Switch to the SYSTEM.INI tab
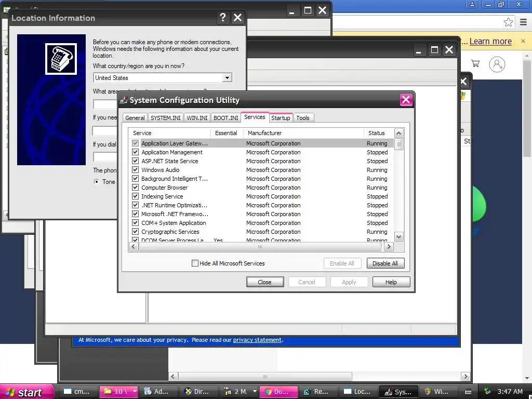Image resolution: width=532 pixels, height=399 pixels. tap(166, 118)
